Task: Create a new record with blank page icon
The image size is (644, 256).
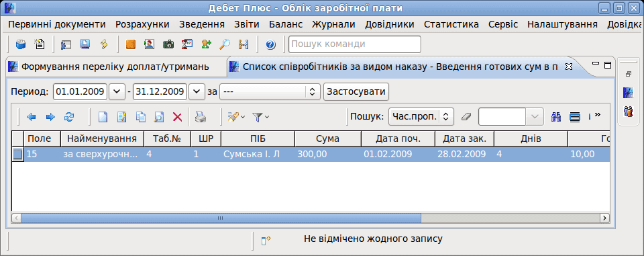Action: (x=103, y=118)
